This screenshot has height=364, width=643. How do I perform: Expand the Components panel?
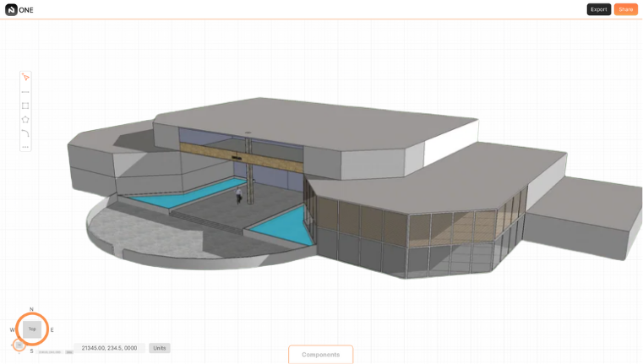[x=320, y=355]
